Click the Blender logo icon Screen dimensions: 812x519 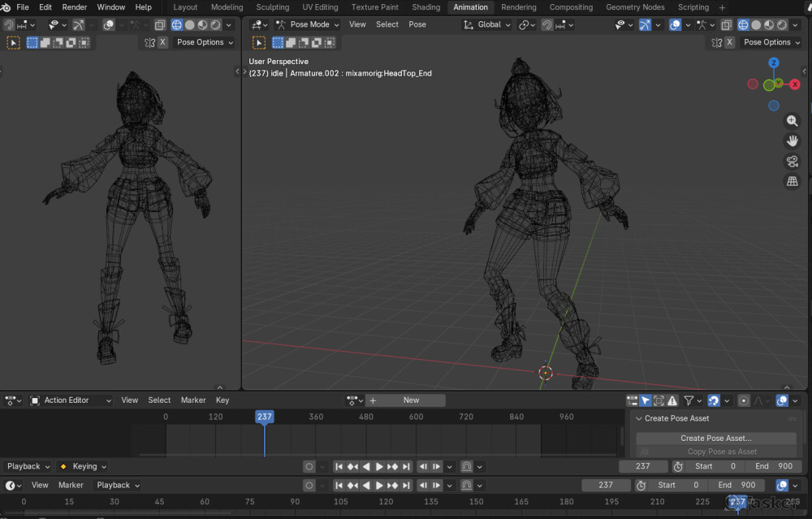click(6, 7)
